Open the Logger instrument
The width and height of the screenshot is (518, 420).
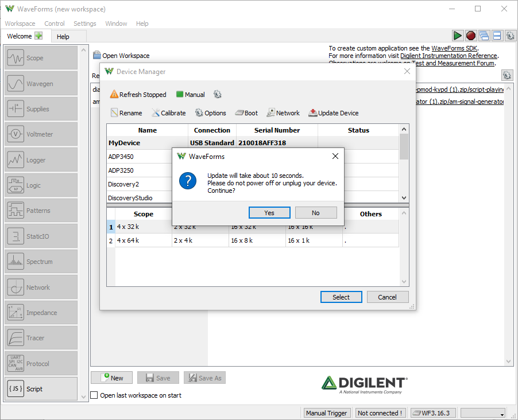[x=41, y=160]
